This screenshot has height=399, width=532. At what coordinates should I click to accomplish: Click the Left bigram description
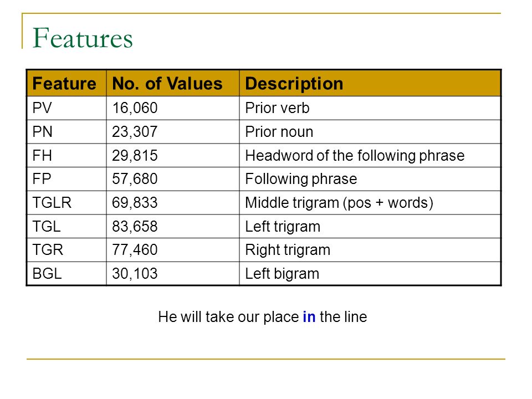[x=282, y=274]
